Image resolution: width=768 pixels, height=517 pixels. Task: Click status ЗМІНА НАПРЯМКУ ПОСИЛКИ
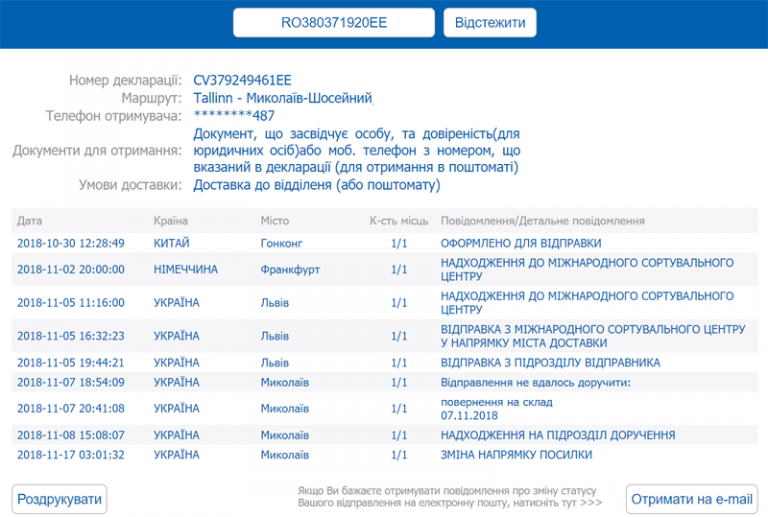click(516, 455)
